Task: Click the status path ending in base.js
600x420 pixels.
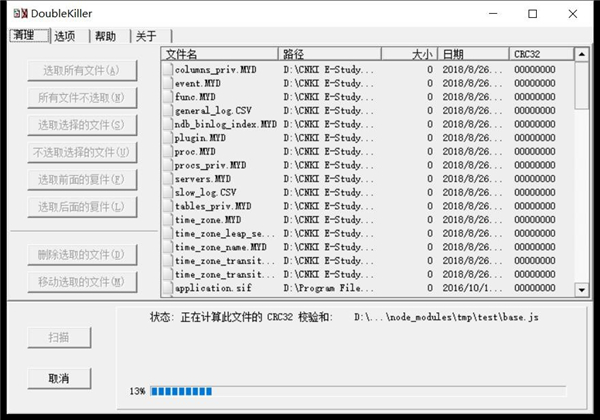Action: tap(446, 317)
